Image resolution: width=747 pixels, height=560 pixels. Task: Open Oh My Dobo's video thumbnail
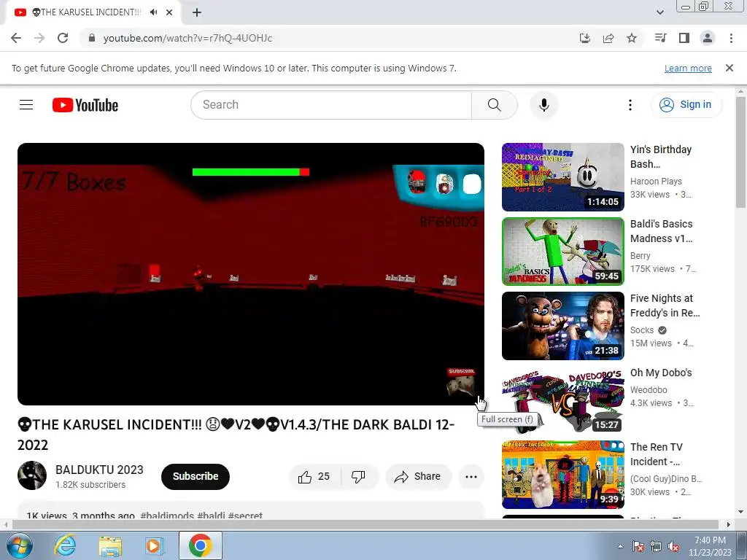[562, 400]
